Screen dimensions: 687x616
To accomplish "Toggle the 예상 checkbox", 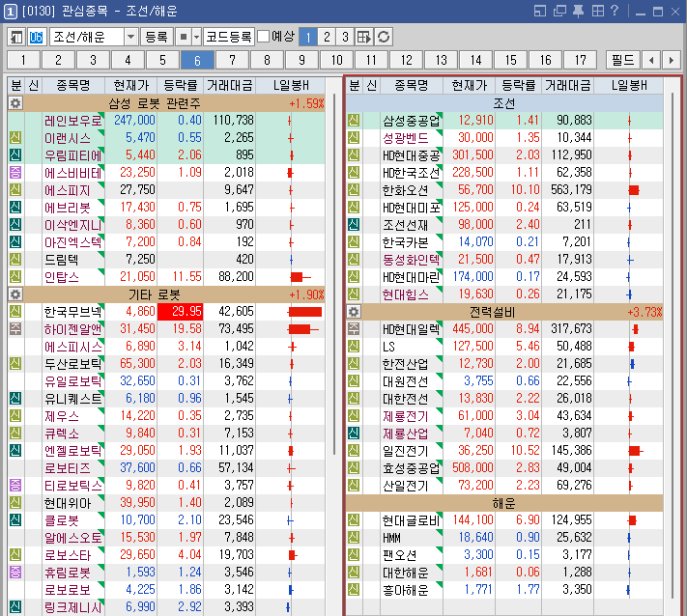I will click(263, 37).
